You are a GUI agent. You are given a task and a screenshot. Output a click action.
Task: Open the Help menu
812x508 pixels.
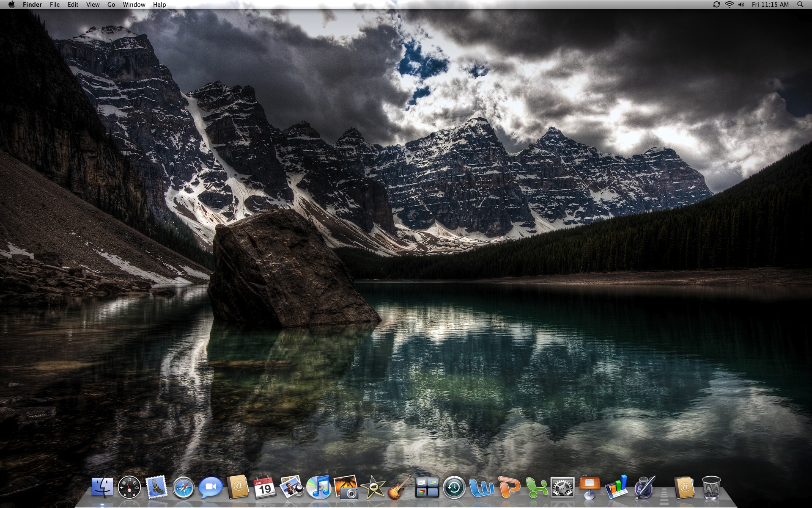pyautogui.click(x=159, y=4)
